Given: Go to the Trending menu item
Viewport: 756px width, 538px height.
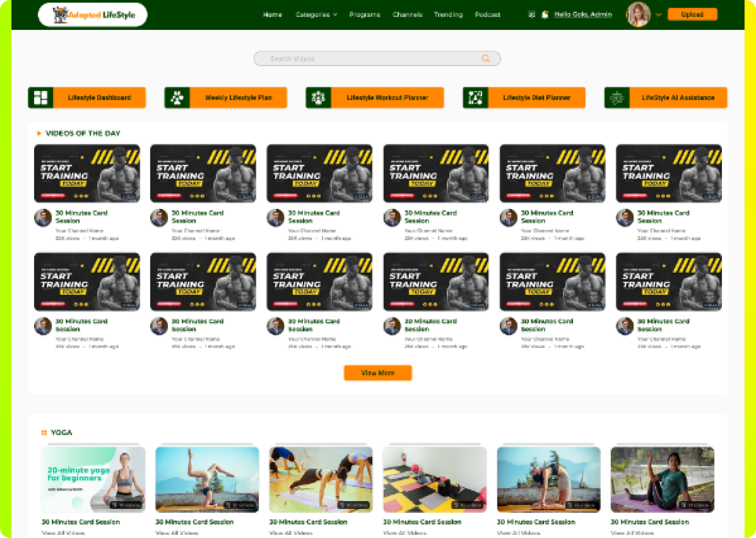Looking at the screenshot, I should [448, 15].
